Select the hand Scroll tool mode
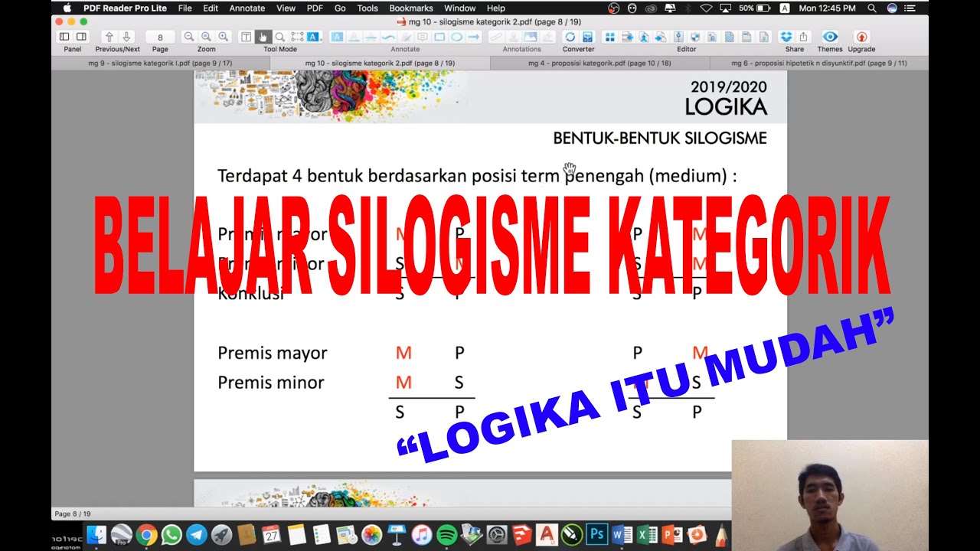The width and height of the screenshot is (980, 551). pyautogui.click(x=263, y=37)
